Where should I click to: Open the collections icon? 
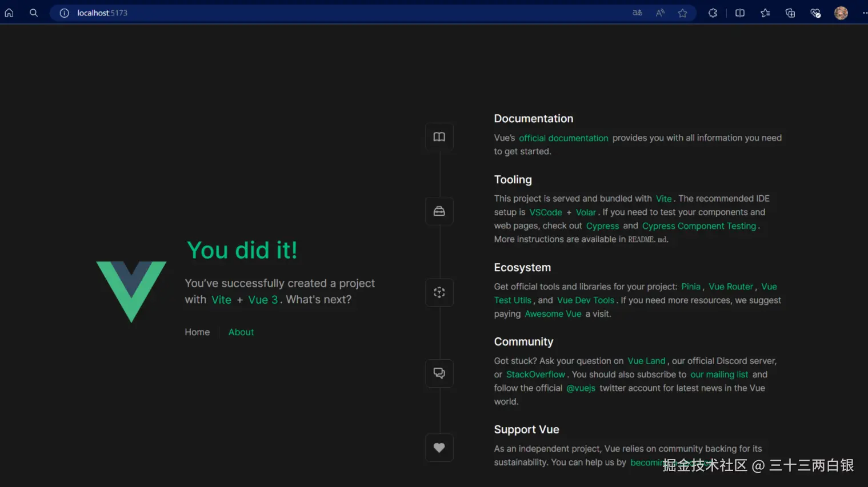point(790,13)
